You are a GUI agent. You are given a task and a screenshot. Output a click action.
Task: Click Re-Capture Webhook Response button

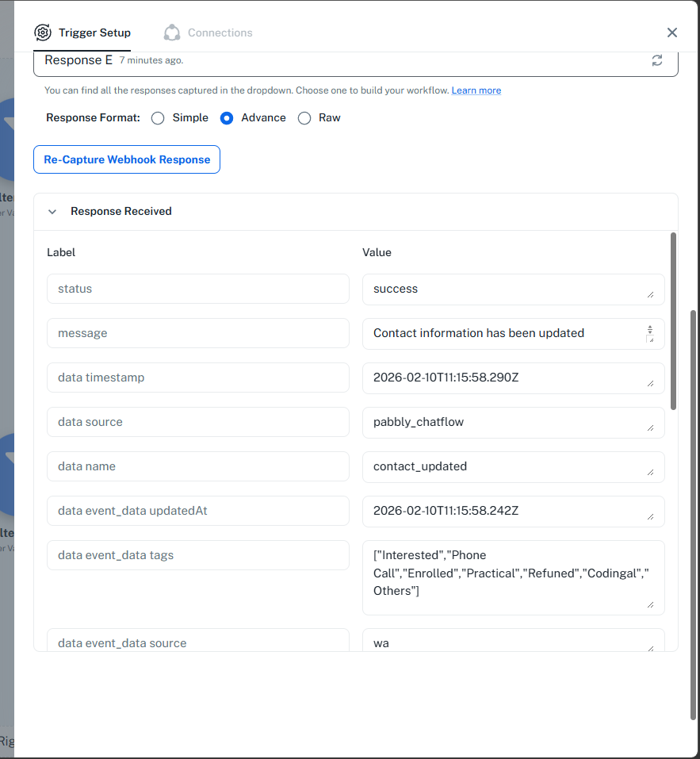pyautogui.click(x=127, y=159)
